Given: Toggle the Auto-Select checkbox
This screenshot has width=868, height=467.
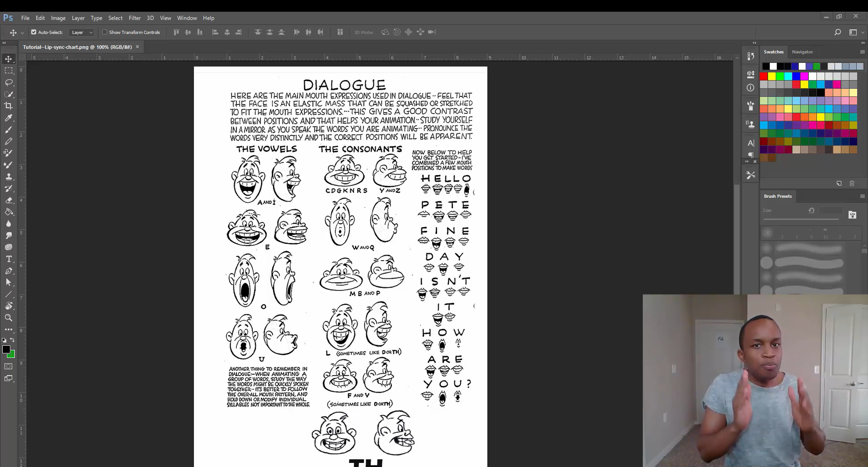Looking at the screenshot, I should (x=33, y=32).
